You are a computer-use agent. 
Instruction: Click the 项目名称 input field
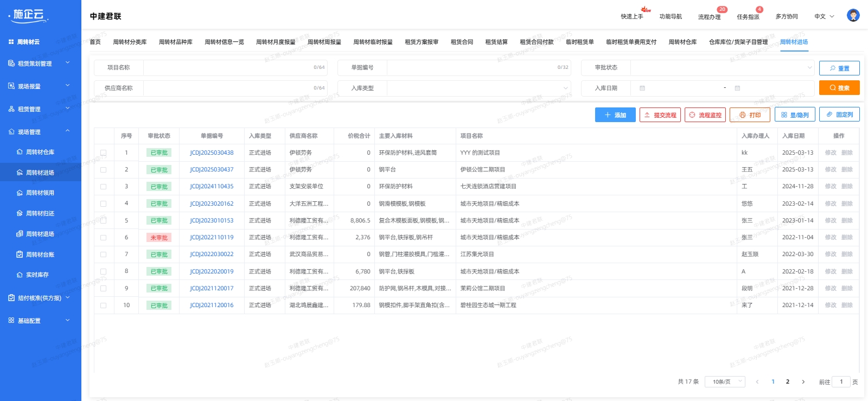click(x=235, y=68)
